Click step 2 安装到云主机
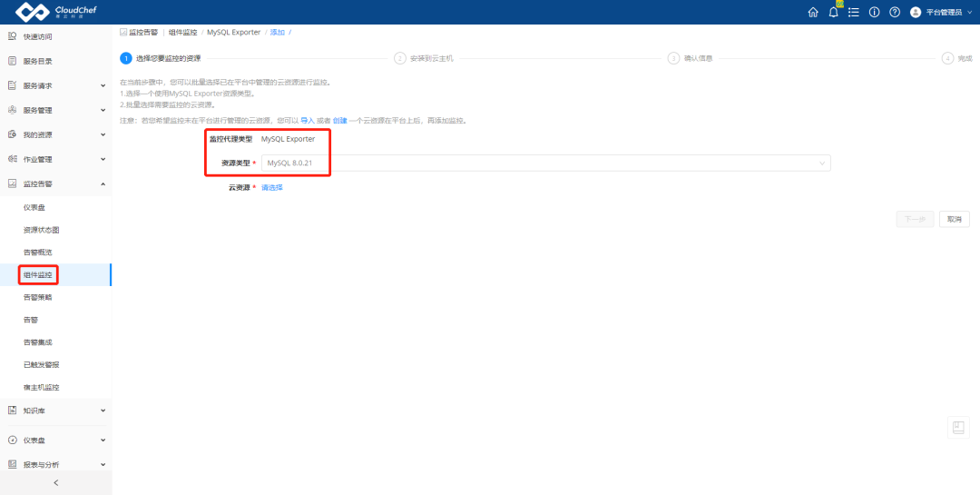 tap(424, 58)
